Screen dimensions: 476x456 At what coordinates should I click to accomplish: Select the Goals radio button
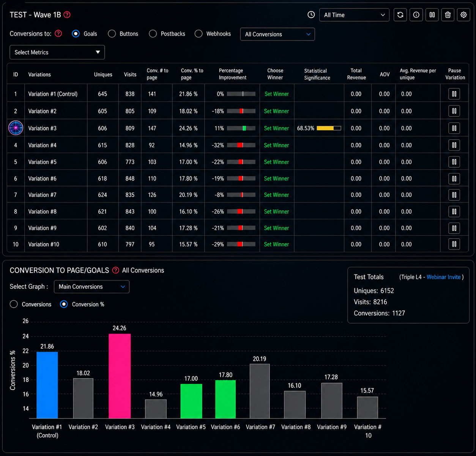pos(76,34)
